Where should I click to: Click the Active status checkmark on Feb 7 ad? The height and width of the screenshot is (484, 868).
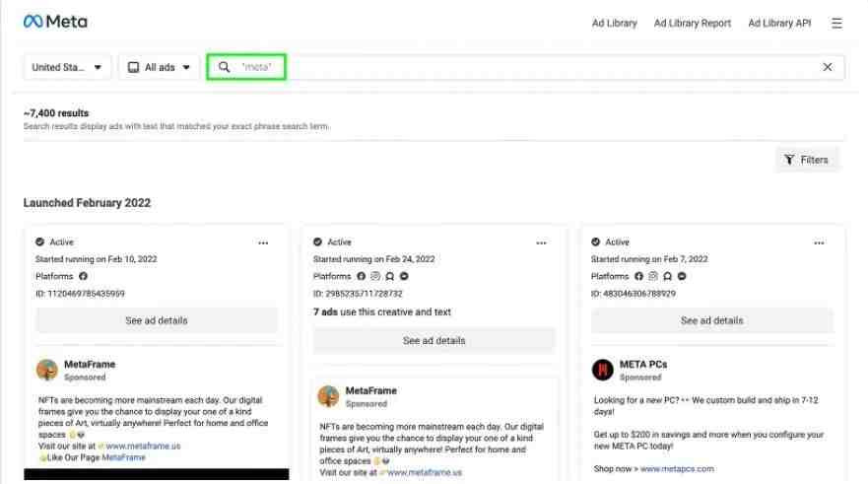pyautogui.click(x=596, y=242)
